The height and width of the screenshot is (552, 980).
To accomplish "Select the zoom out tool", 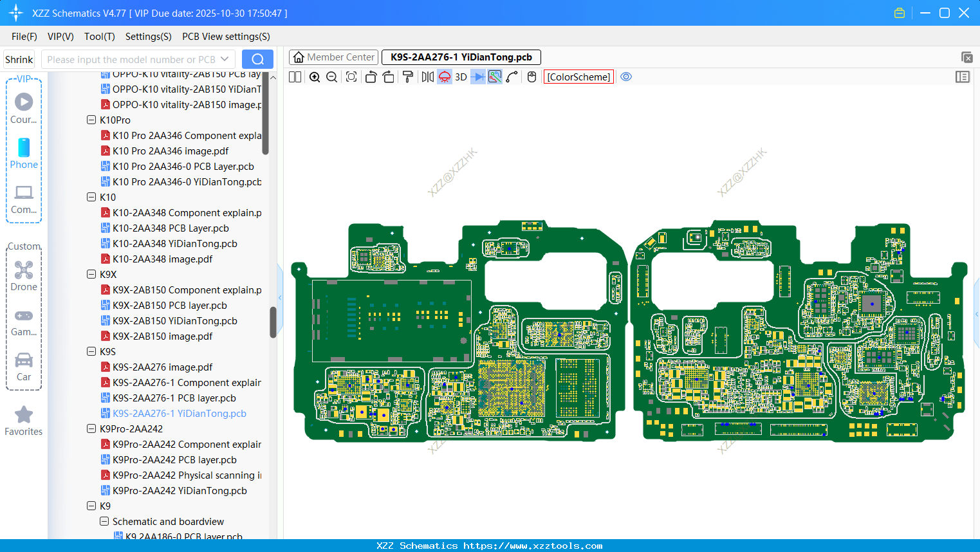I will pyautogui.click(x=331, y=77).
